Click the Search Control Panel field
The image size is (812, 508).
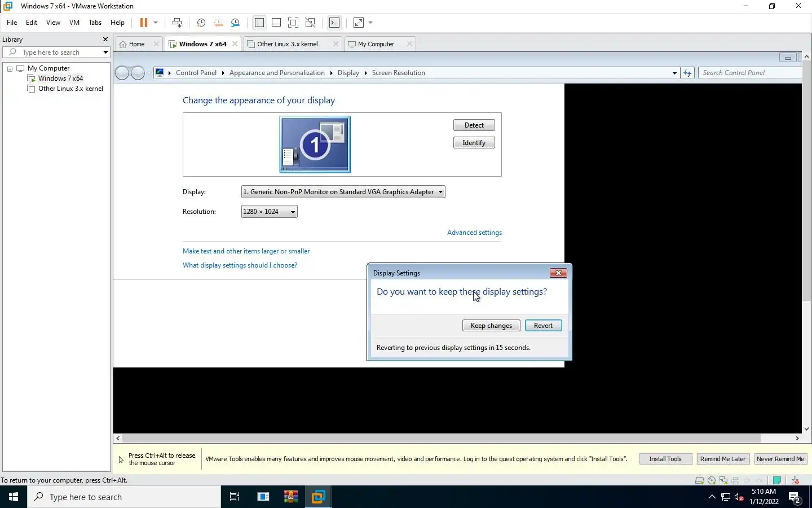[749, 73]
